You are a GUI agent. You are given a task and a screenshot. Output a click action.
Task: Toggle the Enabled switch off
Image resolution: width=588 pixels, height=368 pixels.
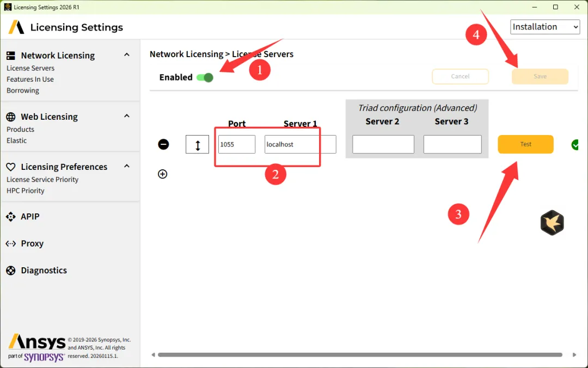pos(205,77)
